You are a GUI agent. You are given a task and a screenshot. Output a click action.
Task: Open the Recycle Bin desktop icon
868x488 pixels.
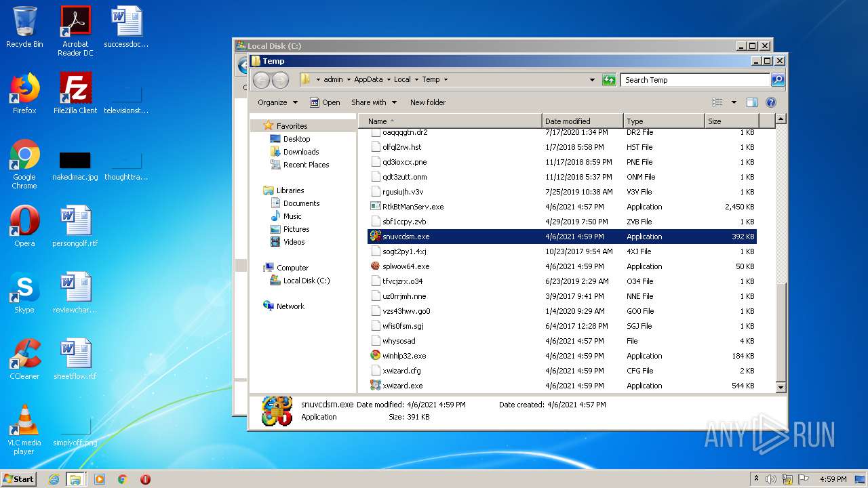click(24, 27)
